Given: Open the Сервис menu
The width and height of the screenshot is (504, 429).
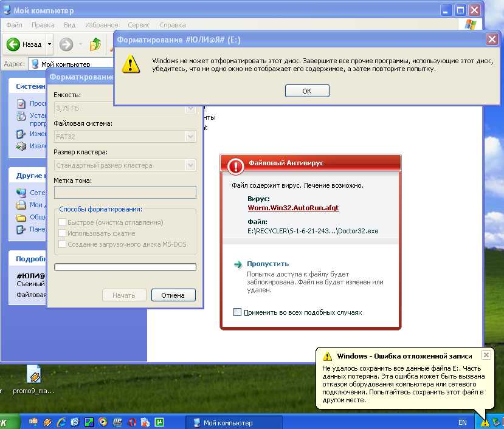Looking at the screenshot, I should pos(139,25).
